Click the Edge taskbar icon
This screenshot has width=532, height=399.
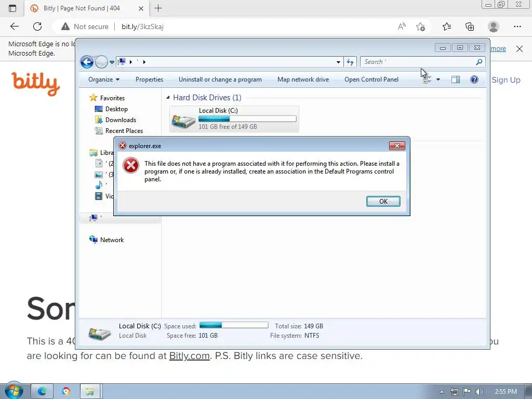click(42, 392)
